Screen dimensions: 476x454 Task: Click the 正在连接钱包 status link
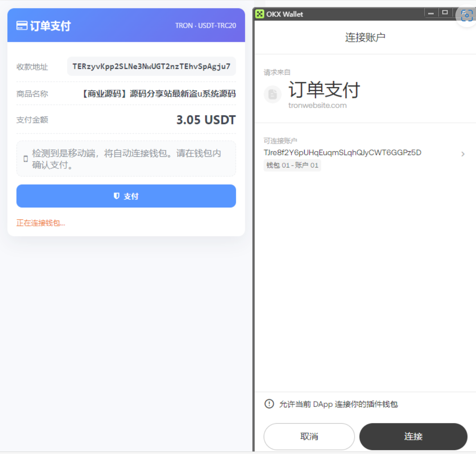click(41, 223)
